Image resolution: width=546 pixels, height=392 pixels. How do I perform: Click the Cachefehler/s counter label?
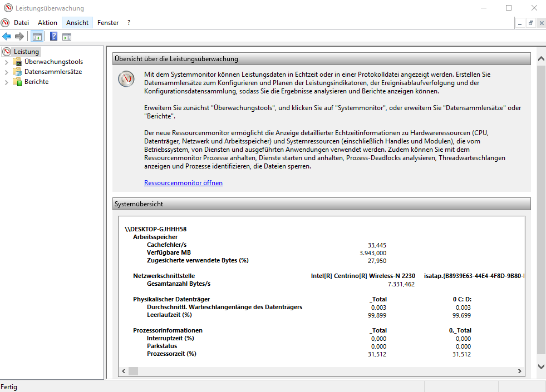(x=167, y=245)
